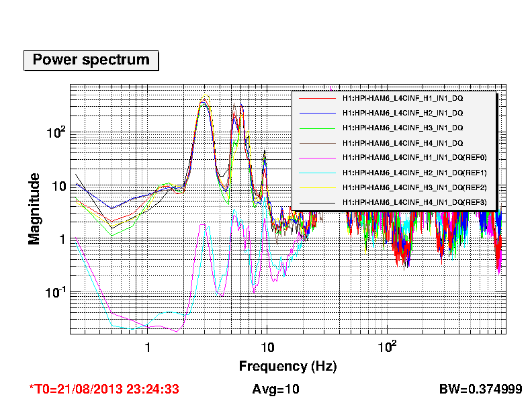Select legend entry H4_IN1_DQ(REF3)
Screen dimensions: 532x411
coord(414,202)
